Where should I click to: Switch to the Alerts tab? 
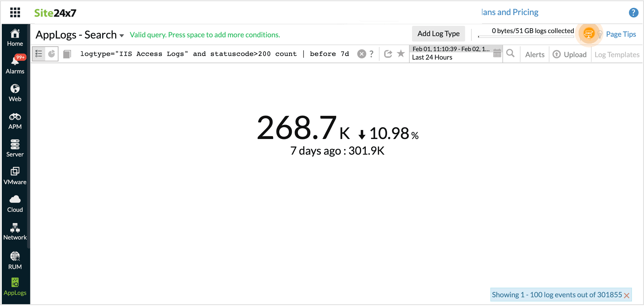tap(534, 54)
